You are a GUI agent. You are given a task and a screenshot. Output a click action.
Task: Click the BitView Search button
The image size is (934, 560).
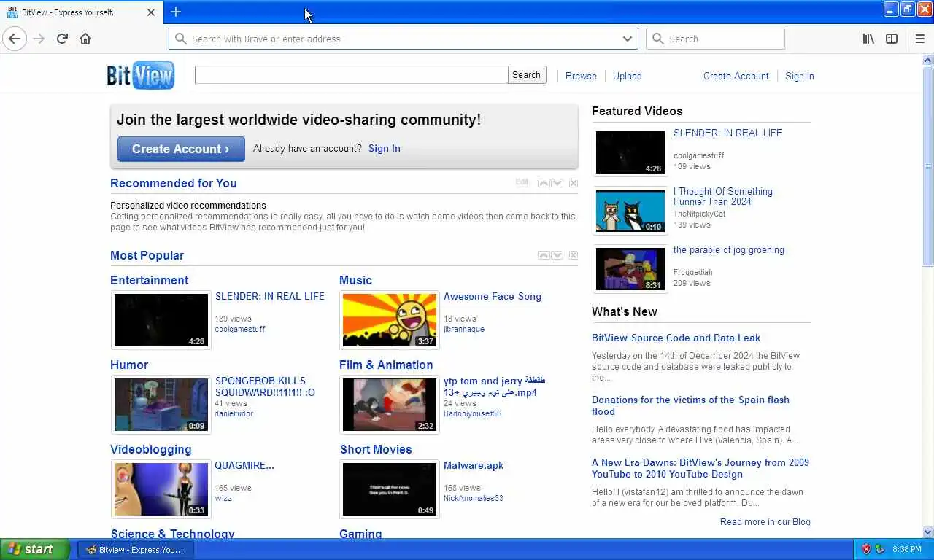coord(526,74)
